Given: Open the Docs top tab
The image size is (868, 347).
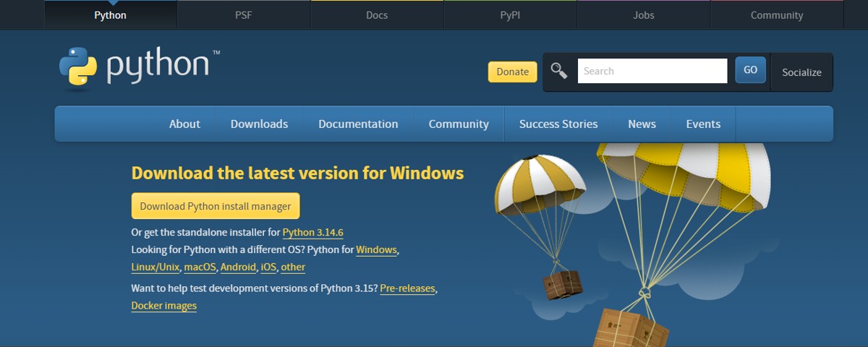Looking at the screenshot, I should point(377,15).
